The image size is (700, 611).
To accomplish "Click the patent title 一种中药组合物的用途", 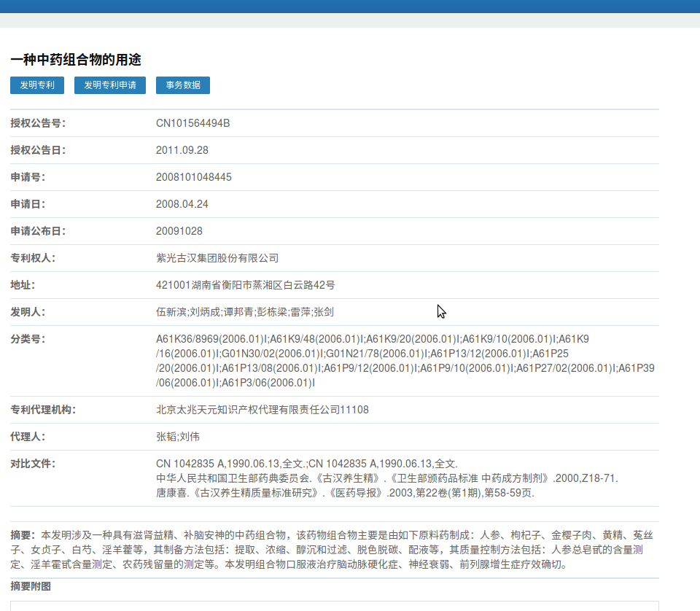I will click(x=76, y=60).
